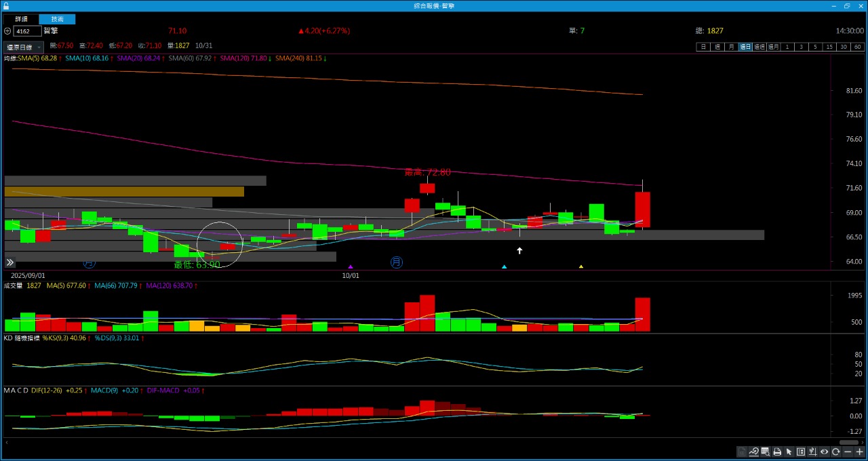Click the candlestick crosshair icon
868x461 pixels.
[812, 452]
